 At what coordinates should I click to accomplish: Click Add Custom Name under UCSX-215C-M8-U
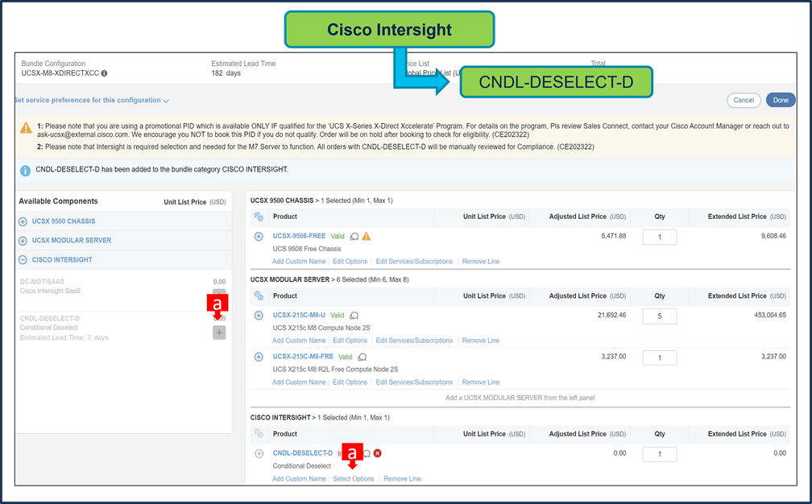(x=300, y=341)
